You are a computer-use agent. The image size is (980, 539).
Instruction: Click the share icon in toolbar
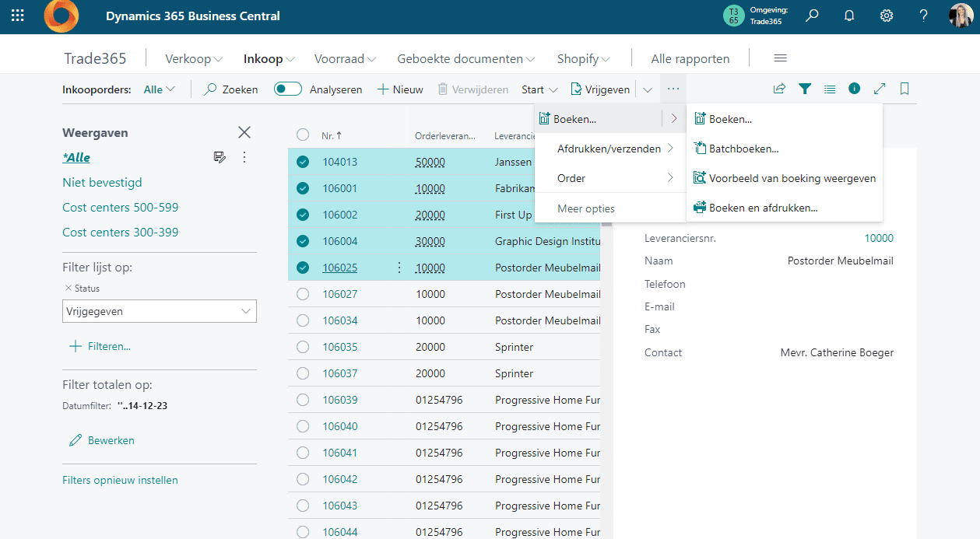click(779, 89)
